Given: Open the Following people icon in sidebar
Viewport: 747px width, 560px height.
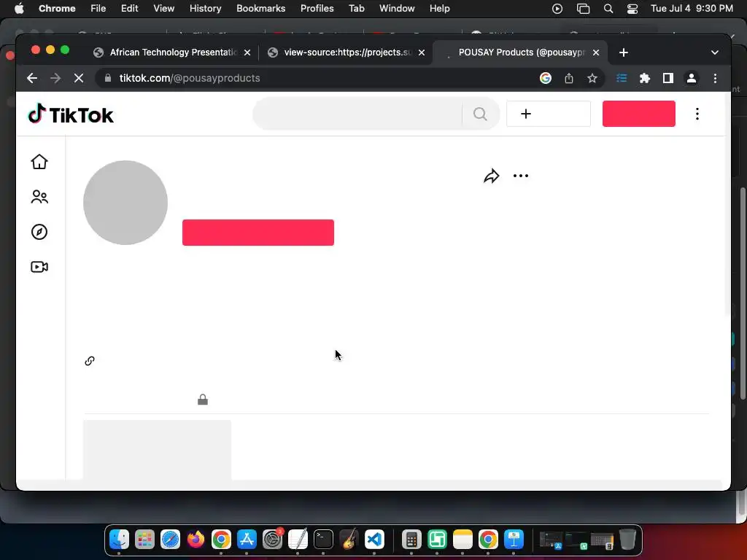Looking at the screenshot, I should click(x=39, y=197).
